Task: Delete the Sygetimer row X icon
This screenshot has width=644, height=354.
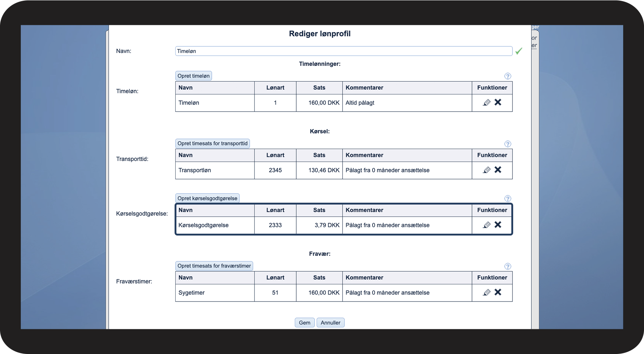Action: 498,292
